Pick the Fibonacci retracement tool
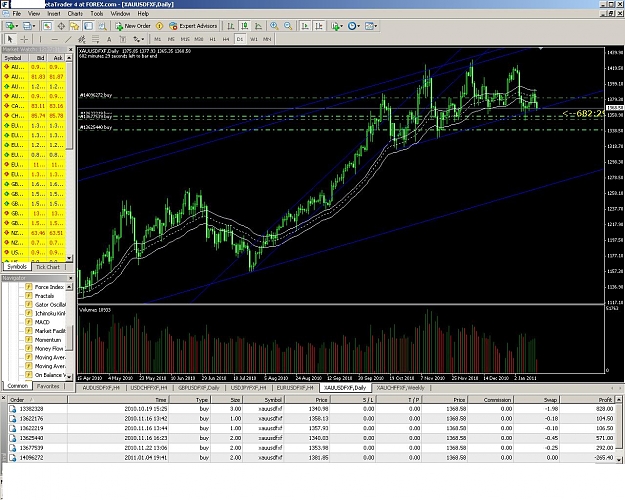Viewport: 625px width, 500px height. tap(96, 39)
